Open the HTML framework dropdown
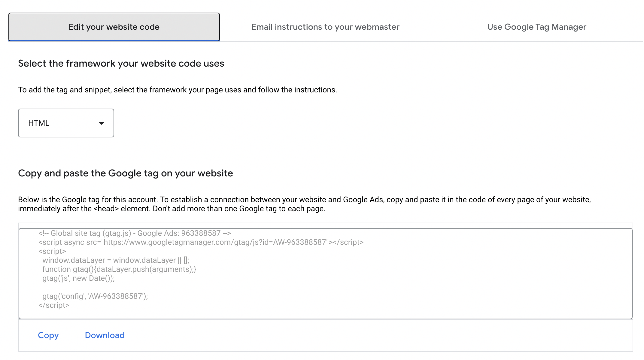The width and height of the screenshot is (644, 360). pyautogui.click(x=66, y=123)
